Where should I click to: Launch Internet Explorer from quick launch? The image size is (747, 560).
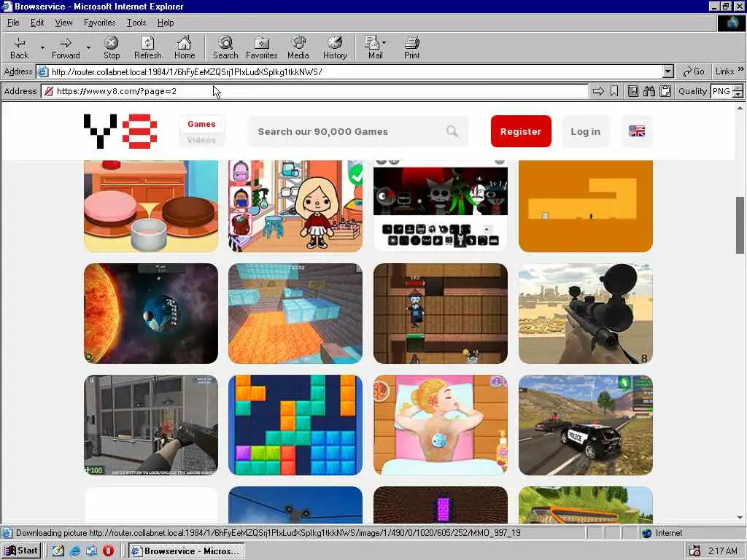[75, 551]
